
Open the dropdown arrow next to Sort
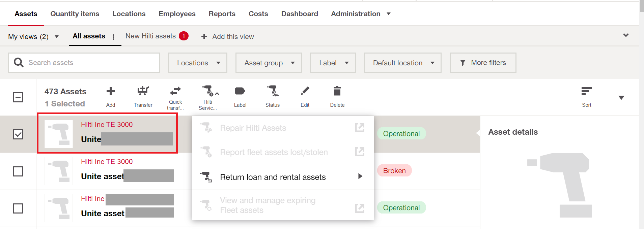[621, 98]
